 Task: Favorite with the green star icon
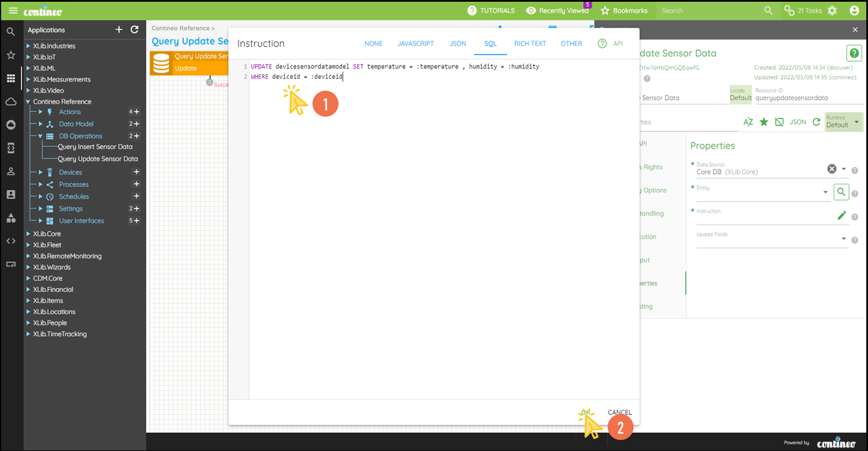click(x=763, y=122)
